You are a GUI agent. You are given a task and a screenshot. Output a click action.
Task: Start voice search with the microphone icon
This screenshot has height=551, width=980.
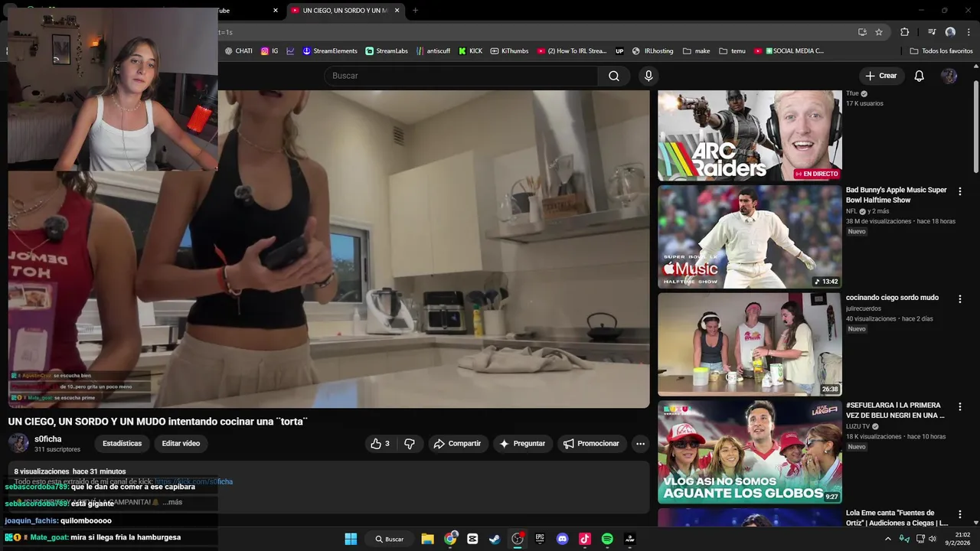(648, 76)
